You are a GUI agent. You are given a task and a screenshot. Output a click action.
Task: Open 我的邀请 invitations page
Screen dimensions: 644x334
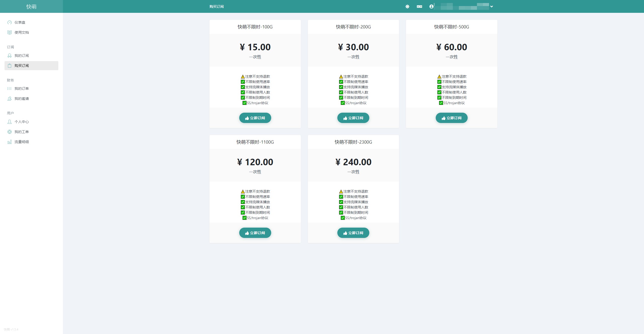[22, 99]
